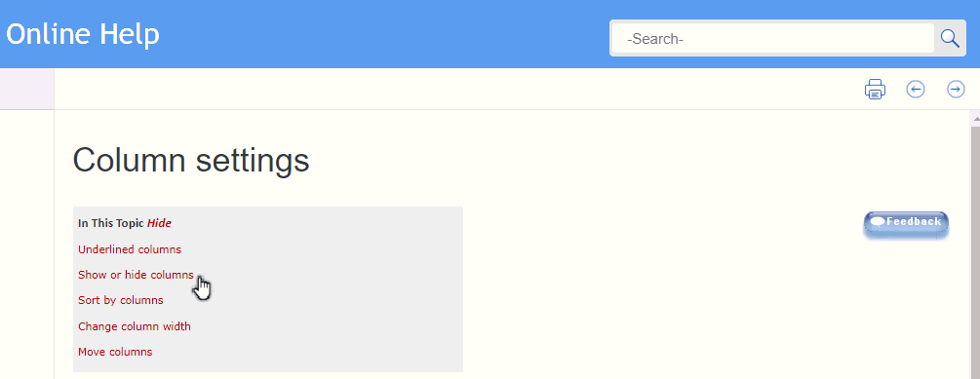
Task: Print the topic using the printer icon
Action: pyautogui.click(x=875, y=90)
